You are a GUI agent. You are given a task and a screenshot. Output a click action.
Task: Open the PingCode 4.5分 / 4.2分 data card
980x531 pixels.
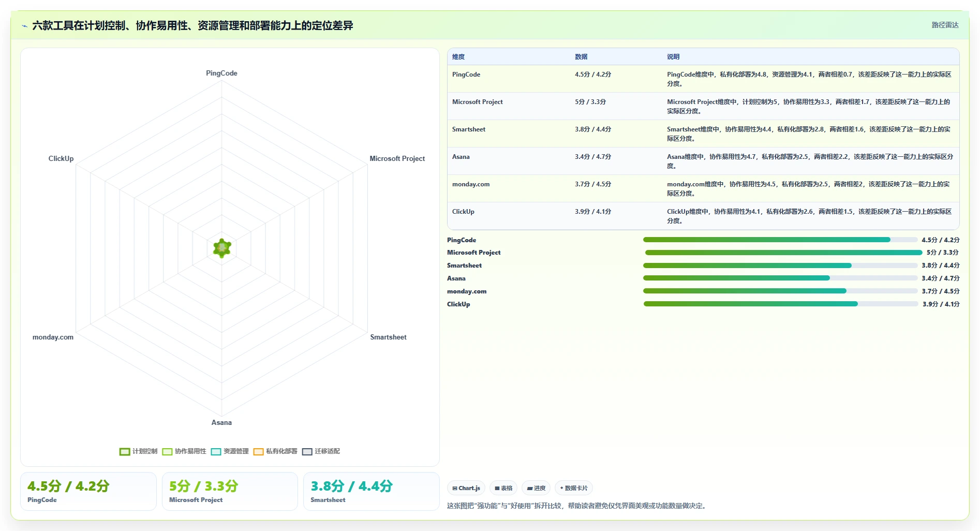88,491
